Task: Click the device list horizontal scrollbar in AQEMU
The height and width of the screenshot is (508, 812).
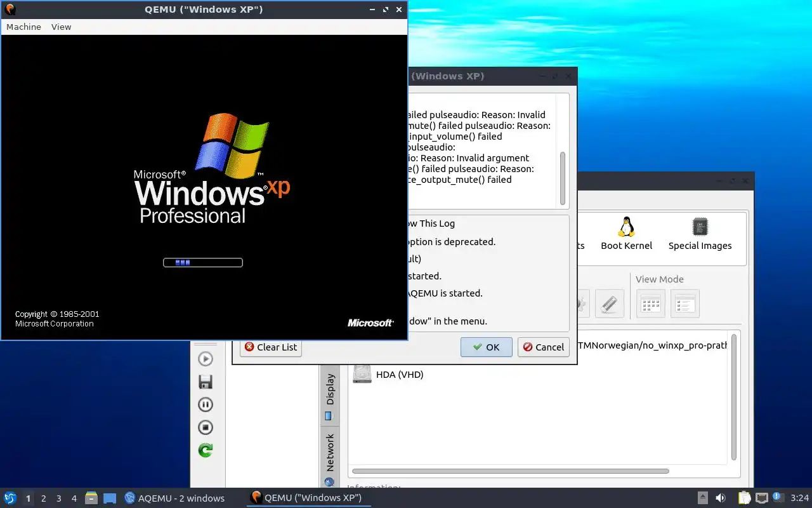Action: coord(511,471)
